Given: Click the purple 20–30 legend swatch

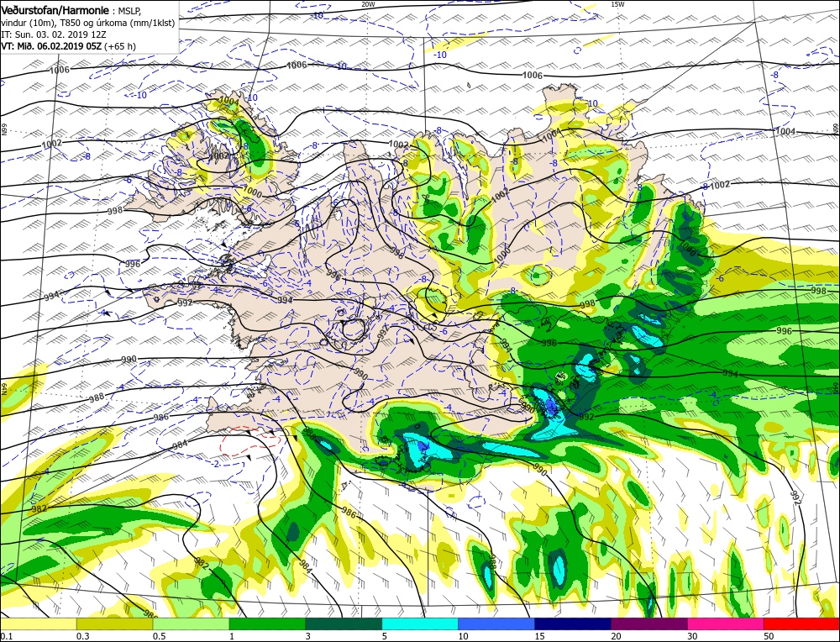Looking at the screenshot, I should (649, 624).
